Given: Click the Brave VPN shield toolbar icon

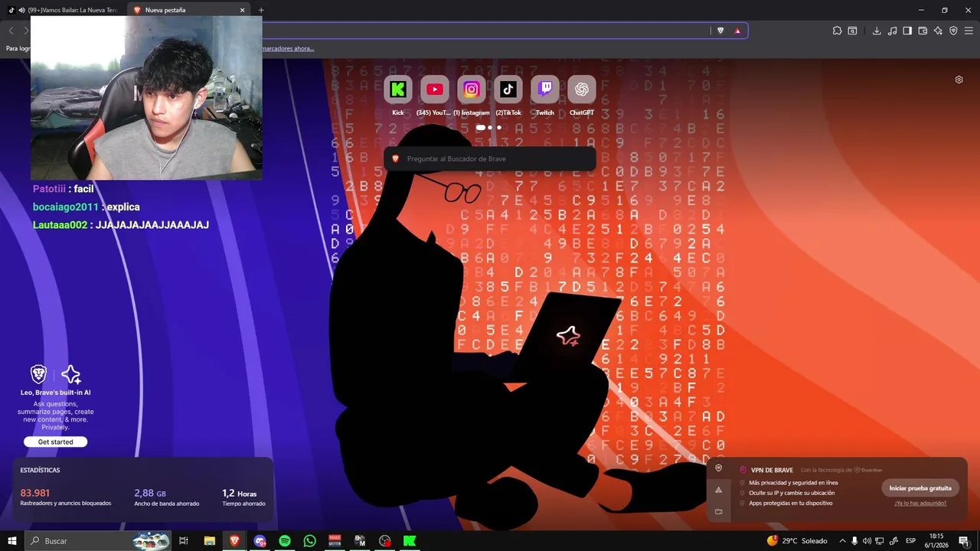Looking at the screenshot, I should [x=953, y=31].
